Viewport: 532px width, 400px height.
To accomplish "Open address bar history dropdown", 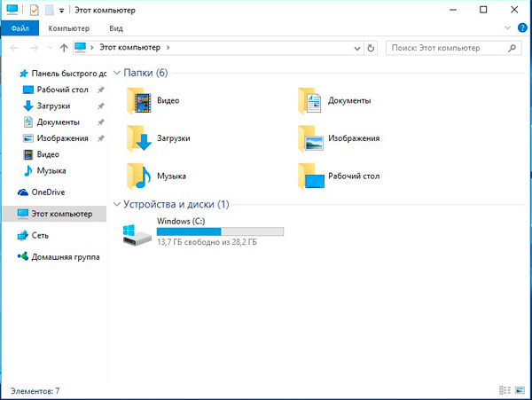I will 356,47.
